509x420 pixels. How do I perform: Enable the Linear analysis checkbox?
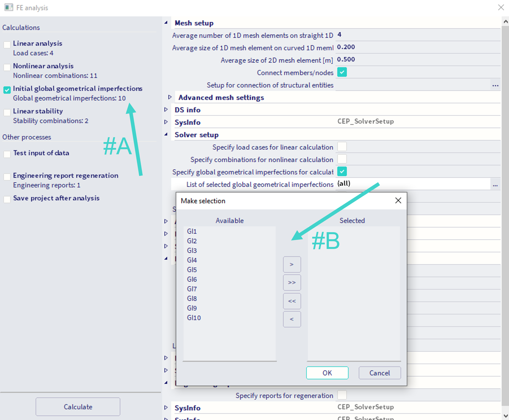[x=7, y=44]
